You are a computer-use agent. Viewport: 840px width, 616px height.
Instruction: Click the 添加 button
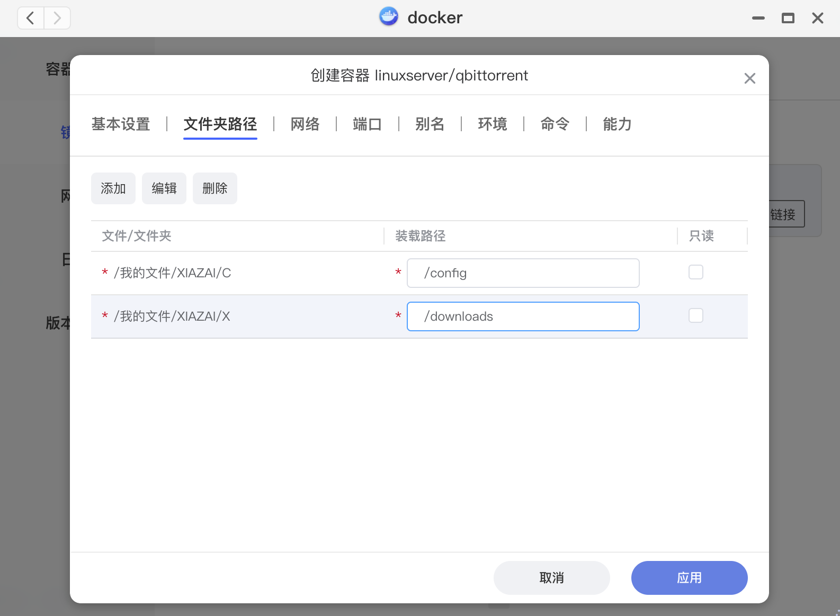113,188
